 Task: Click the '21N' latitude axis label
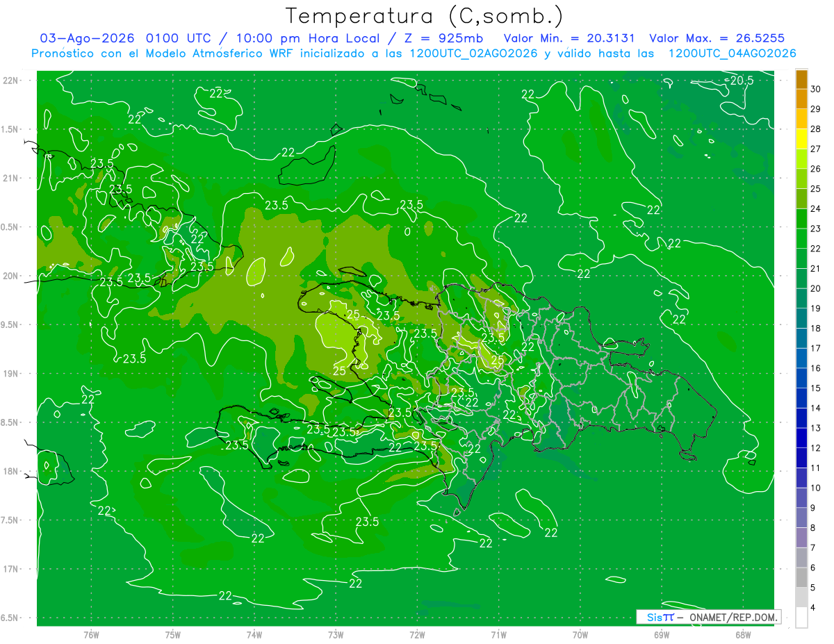click(x=12, y=178)
